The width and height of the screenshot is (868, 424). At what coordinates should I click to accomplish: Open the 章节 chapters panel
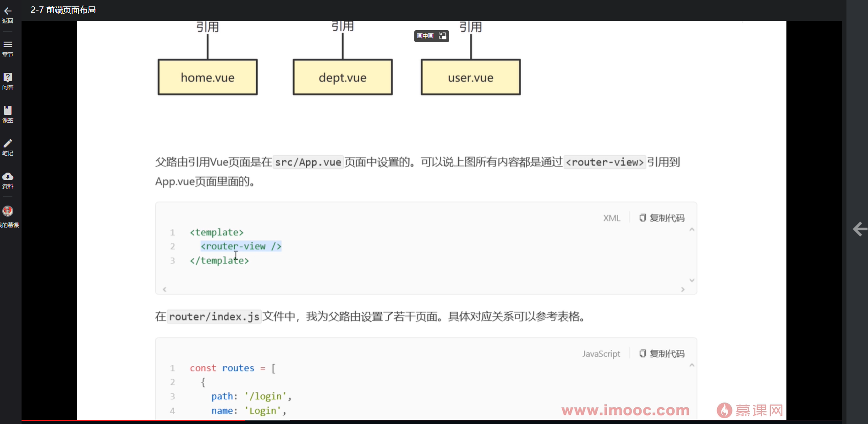pos(8,47)
